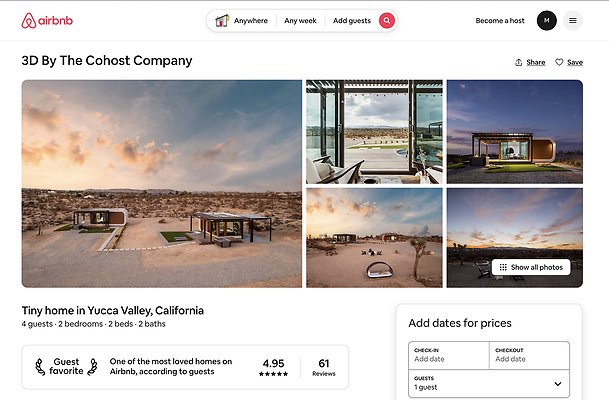Image resolution: width=609 pixels, height=400 pixels.
Task: Open the night-time tiny home photo
Action: click(x=515, y=132)
